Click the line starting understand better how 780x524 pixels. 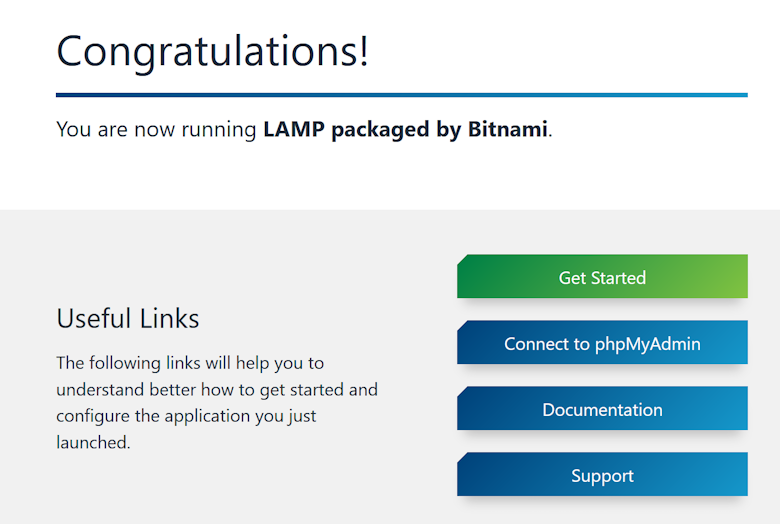(217, 389)
